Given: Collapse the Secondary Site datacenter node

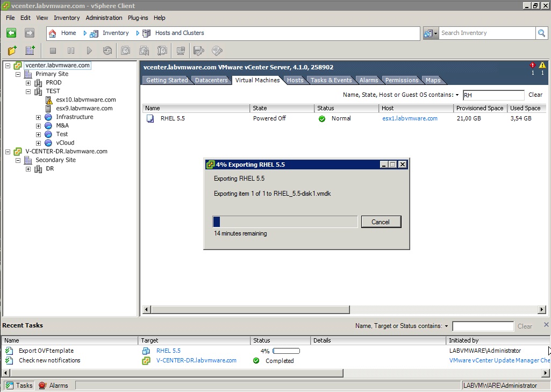Looking at the screenshot, I should tap(18, 160).
